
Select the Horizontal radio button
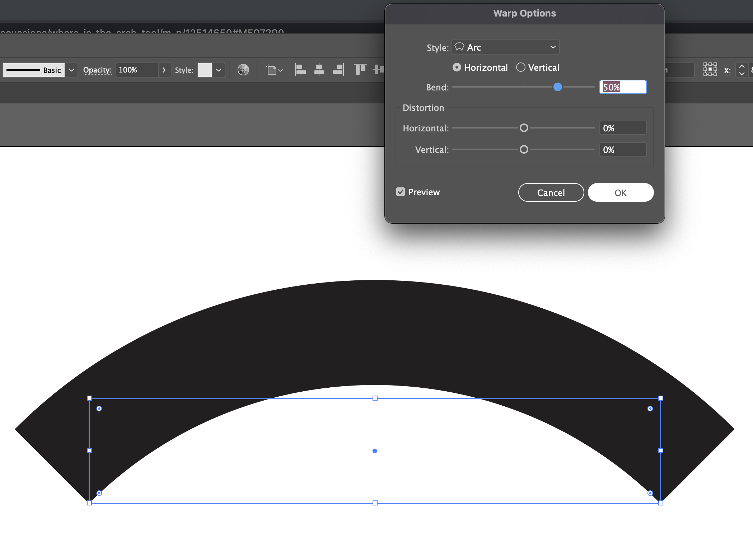point(457,67)
